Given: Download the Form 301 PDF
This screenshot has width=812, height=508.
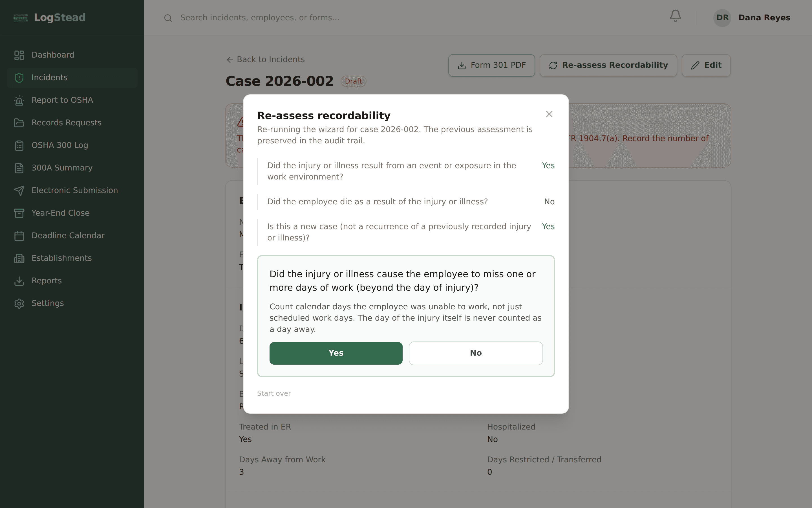Looking at the screenshot, I should [x=491, y=65].
